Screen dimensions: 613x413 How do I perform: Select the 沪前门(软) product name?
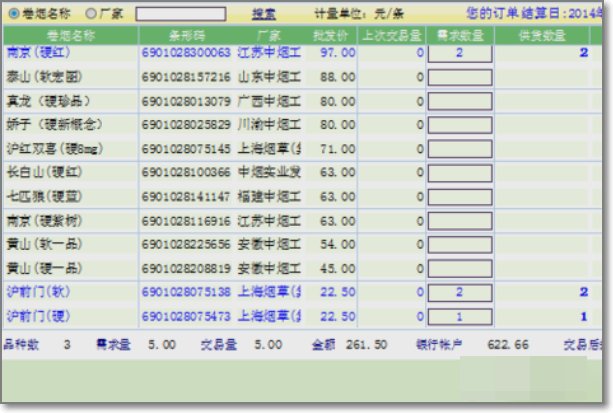[38, 292]
